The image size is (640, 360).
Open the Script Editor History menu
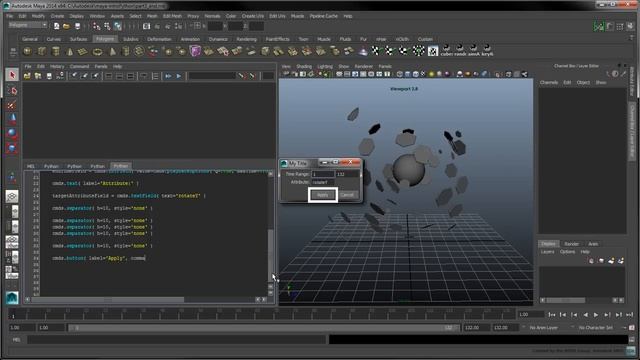57,66
